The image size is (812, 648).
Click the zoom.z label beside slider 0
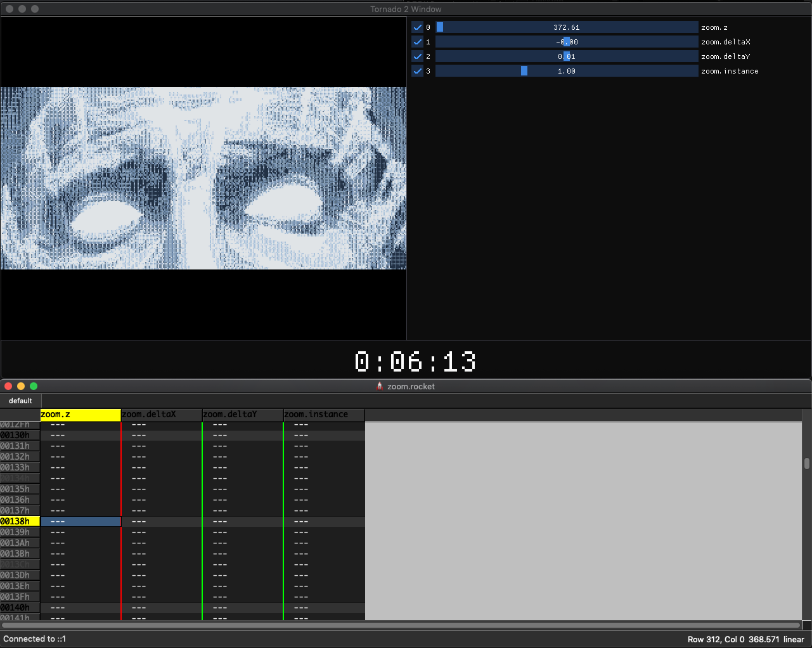tap(714, 27)
